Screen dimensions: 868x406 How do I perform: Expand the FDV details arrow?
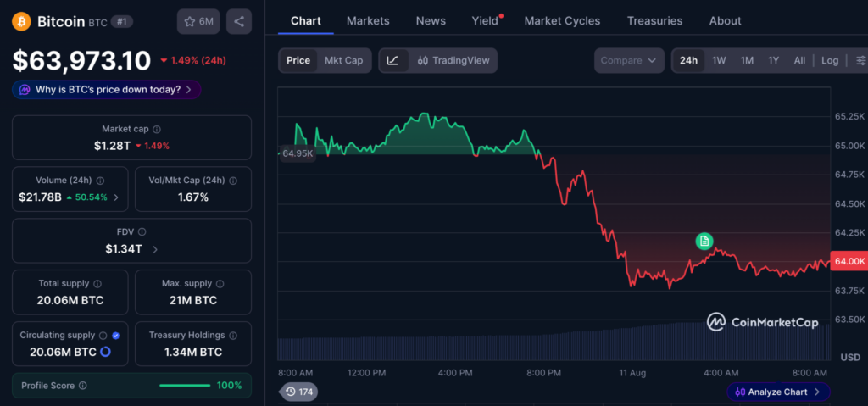155,249
